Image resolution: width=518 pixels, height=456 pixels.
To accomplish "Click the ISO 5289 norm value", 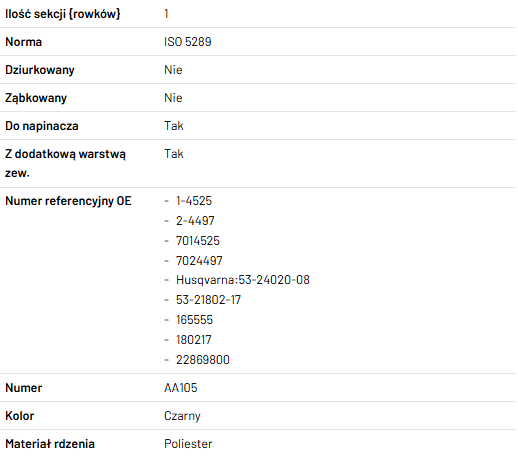I will [x=188, y=42].
